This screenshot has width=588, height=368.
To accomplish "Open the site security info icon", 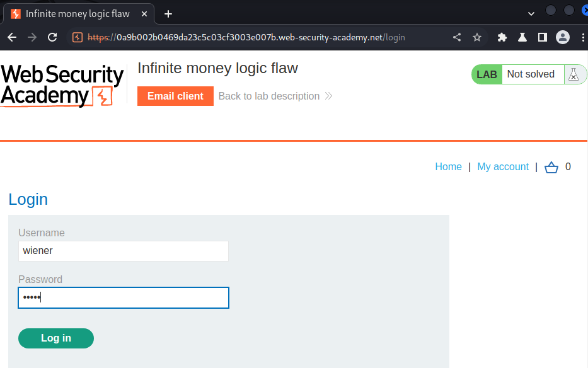I will point(78,38).
